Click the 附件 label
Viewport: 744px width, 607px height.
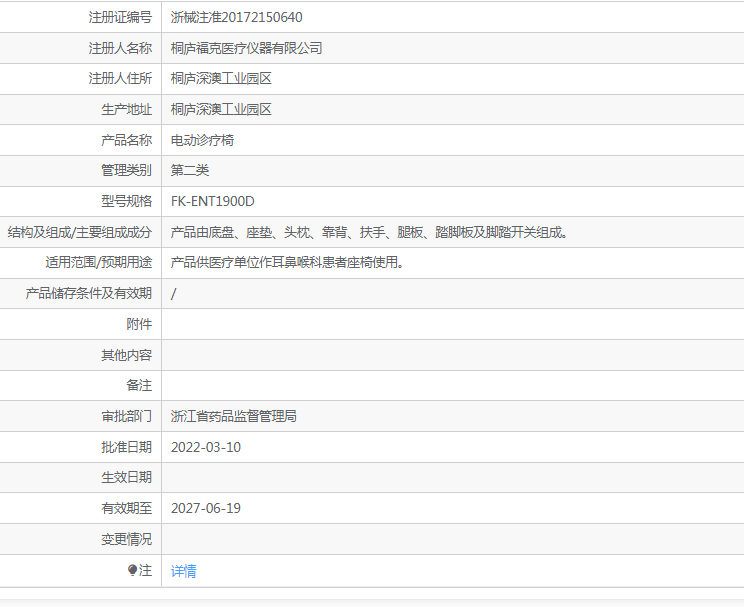click(139, 324)
